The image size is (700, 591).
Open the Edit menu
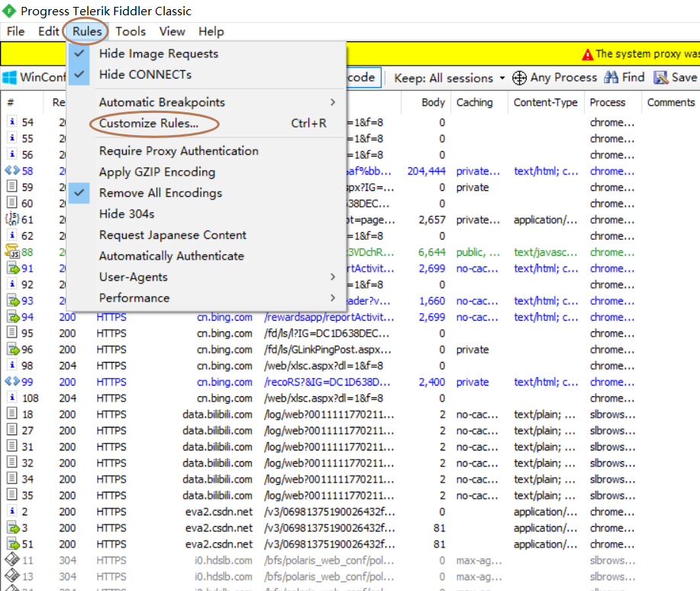pyautogui.click(x=48, y=31)
